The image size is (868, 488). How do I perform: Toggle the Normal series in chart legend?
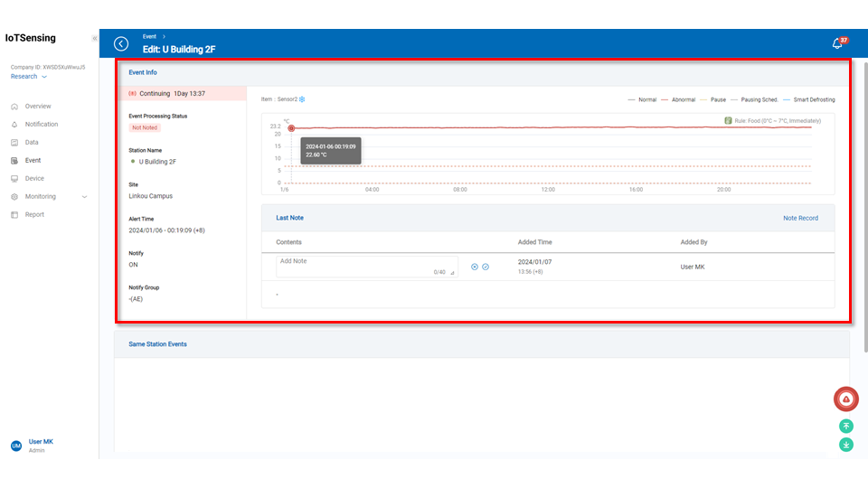tap(642, 99)
